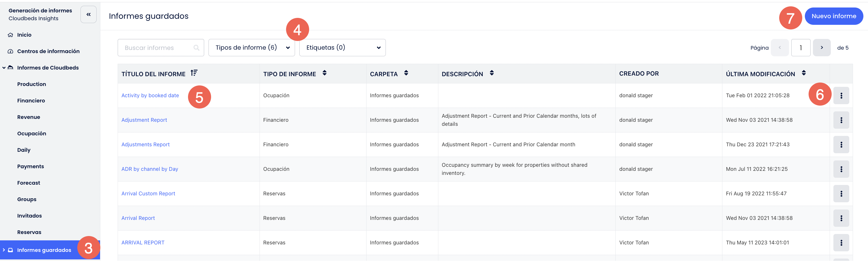The image size is (868, 262).
Task: Open three-dot menu for ADR by channel by Day
Action: [x=841, y=169]
